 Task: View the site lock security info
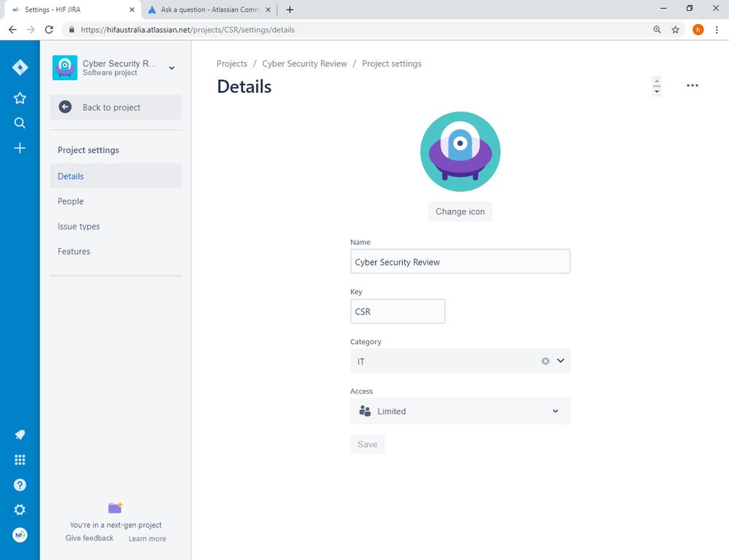click(x=72, y=30)
